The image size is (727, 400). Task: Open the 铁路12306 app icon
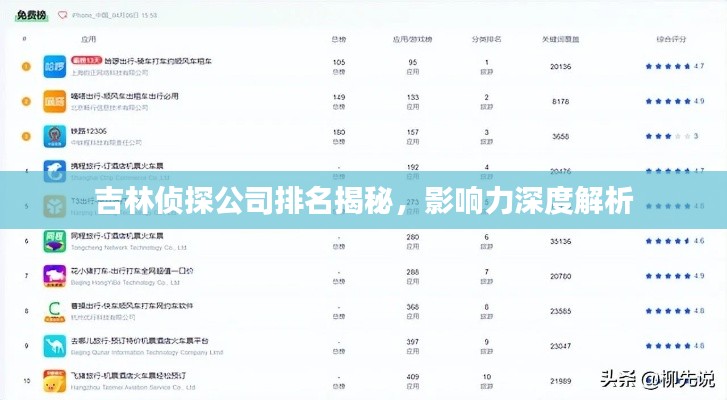tap(54, 137)
